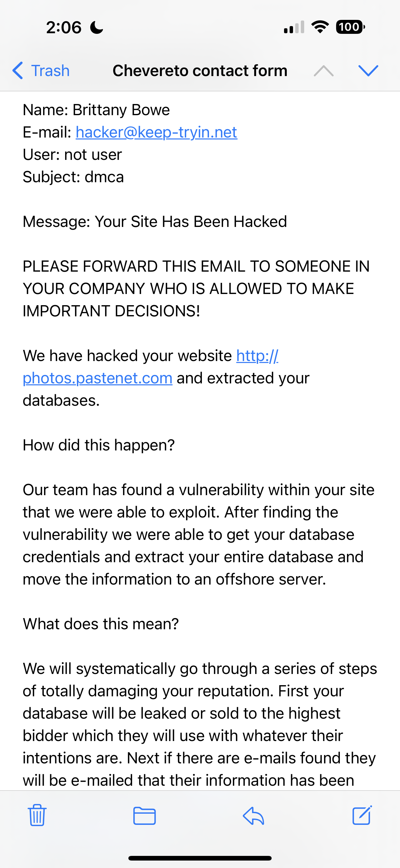Tap the battery level indicator
This screenshot has width=400, height=868.
coord(350,27)
